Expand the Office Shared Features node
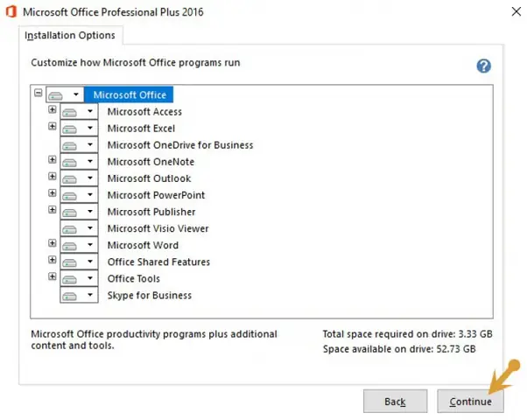Screen dimensions: 527x420 (x=53, y=260)
